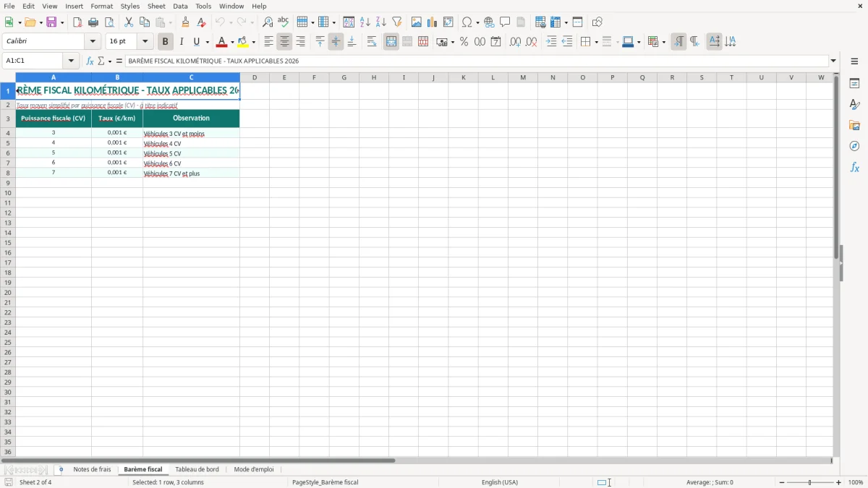Open the Styles menu

coord(130,6)
